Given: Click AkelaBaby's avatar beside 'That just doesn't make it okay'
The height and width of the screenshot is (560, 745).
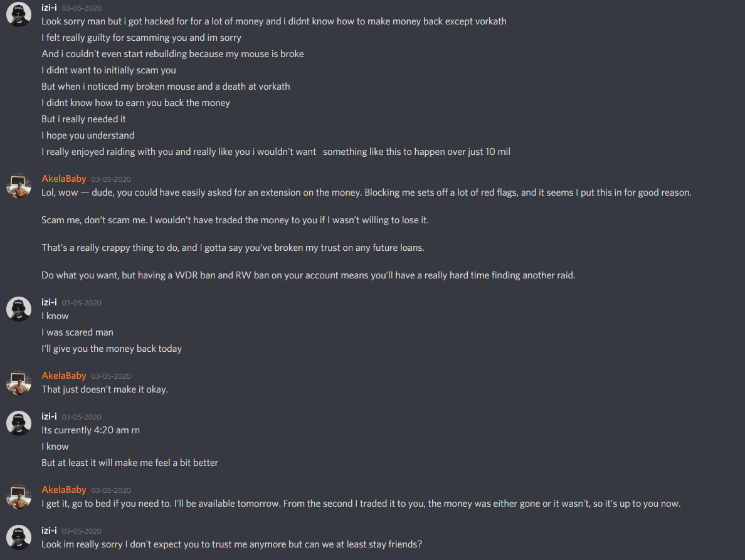Looking at the screenshot, I should (x=19, y=383).
